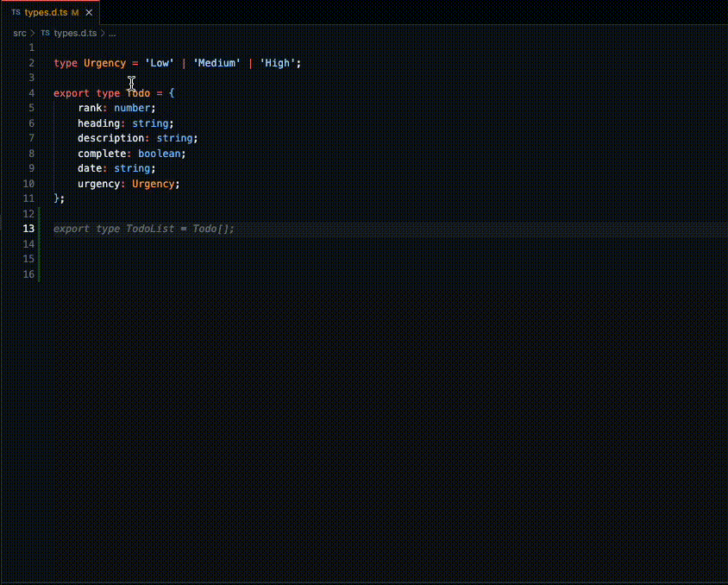Click the 'export' keyword on line 4
The width and height of the screenshot is (728, 585).
coord(72,93)
